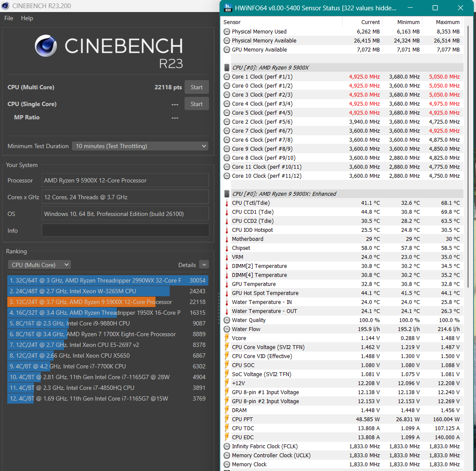The height and width of the screenshot is (471, 476).
Task: Click the Sensor column header in HWiNFO
Action: click(232, 22)
